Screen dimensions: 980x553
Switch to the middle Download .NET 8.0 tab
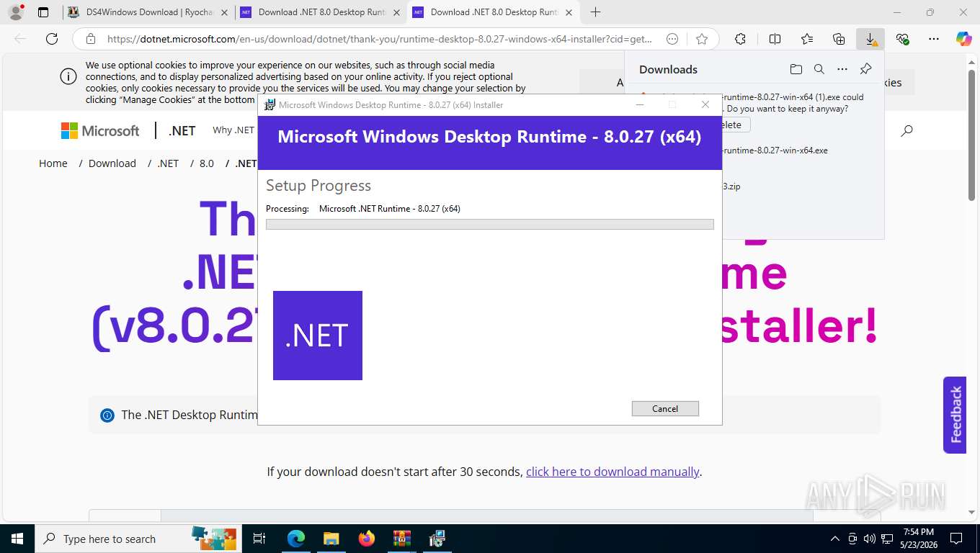coord(321,12)
